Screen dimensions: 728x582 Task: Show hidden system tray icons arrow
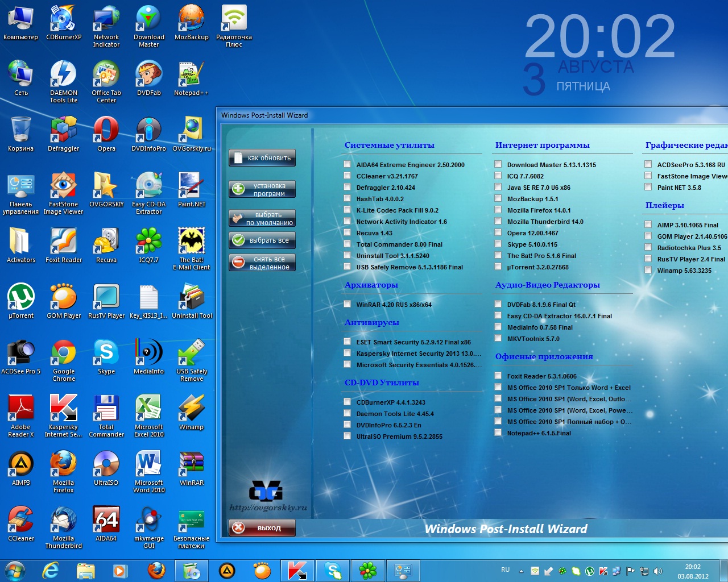pos(521,570)
